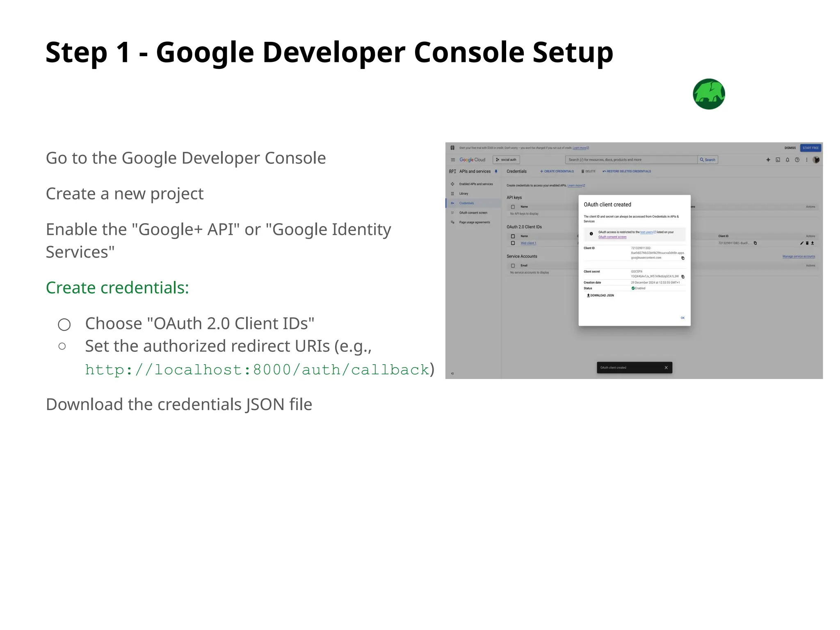The height and width of the screenshot is (630, 840).
Task: Open the Gemini sparkle assistant icon
Action: click(x=768, y=160)
